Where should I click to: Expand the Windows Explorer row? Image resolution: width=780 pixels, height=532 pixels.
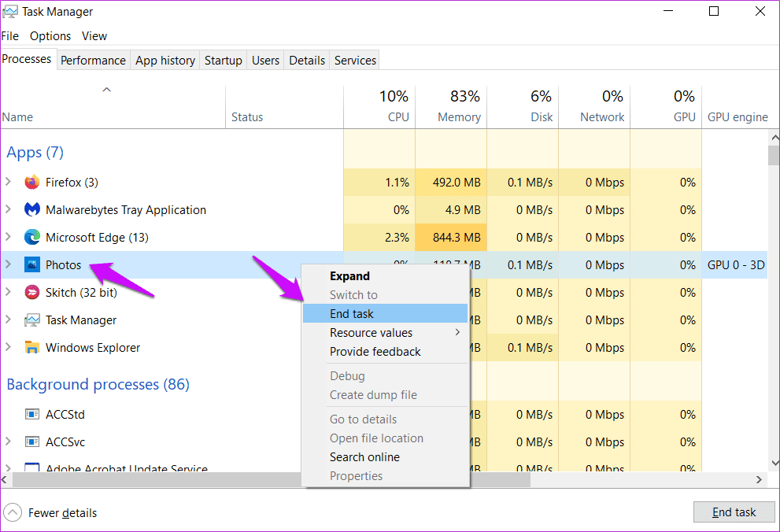point(8,347)
